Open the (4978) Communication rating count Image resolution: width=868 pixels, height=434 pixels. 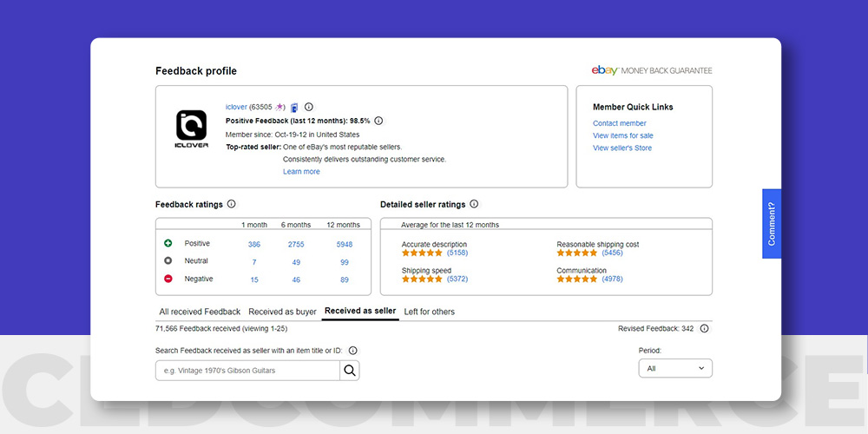(x=612, y=279)
